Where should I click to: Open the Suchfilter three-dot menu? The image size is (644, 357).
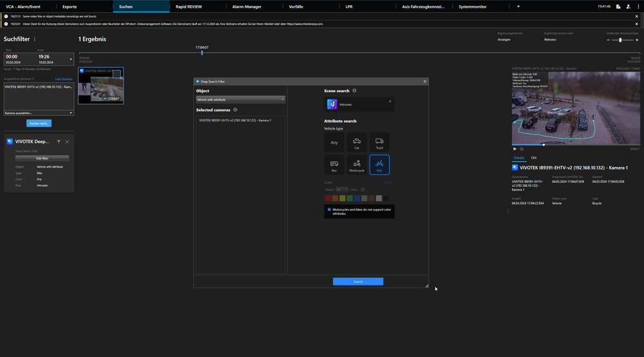click(x=35, y=39)
